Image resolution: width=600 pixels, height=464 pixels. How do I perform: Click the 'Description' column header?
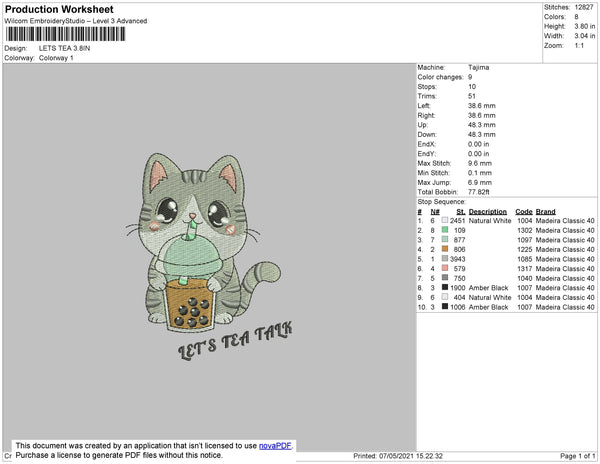[488, 212]
